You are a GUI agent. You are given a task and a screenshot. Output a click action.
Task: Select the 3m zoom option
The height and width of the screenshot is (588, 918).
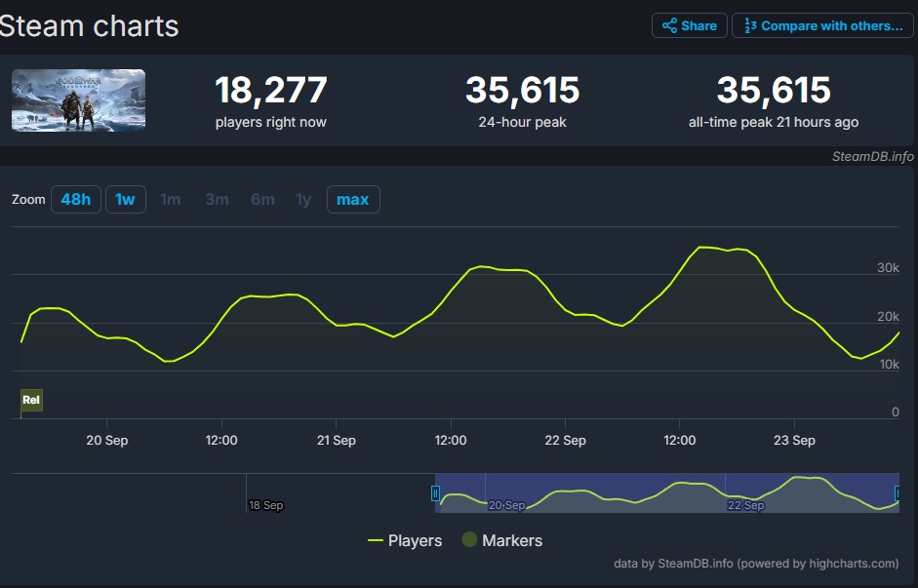(x=217, y=200)
